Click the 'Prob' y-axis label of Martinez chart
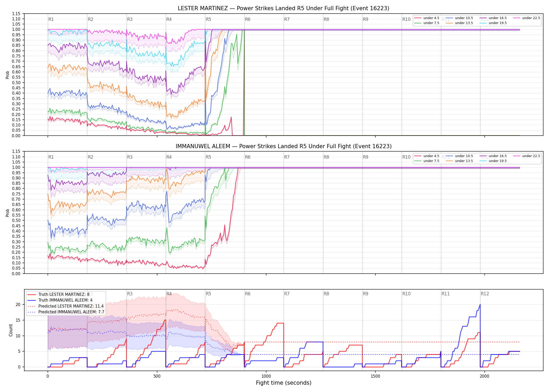This screenshot has height=392, width=549. click(8, 75)
